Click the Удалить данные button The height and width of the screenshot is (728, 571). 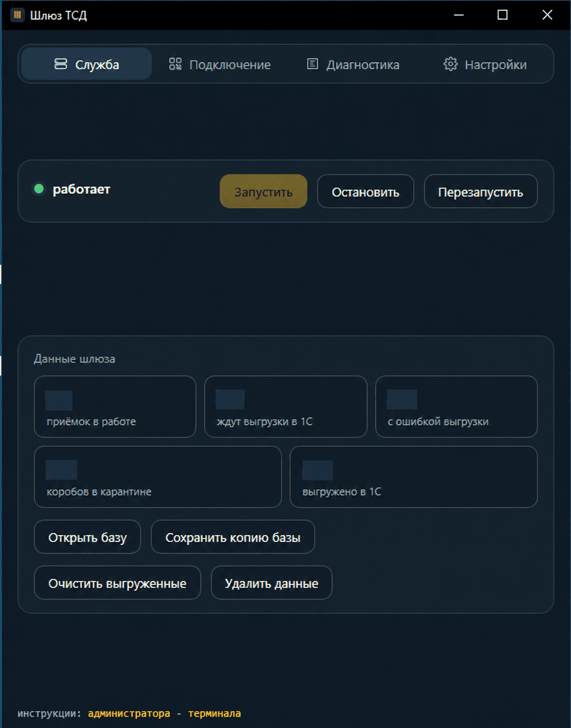coord(271,583)
